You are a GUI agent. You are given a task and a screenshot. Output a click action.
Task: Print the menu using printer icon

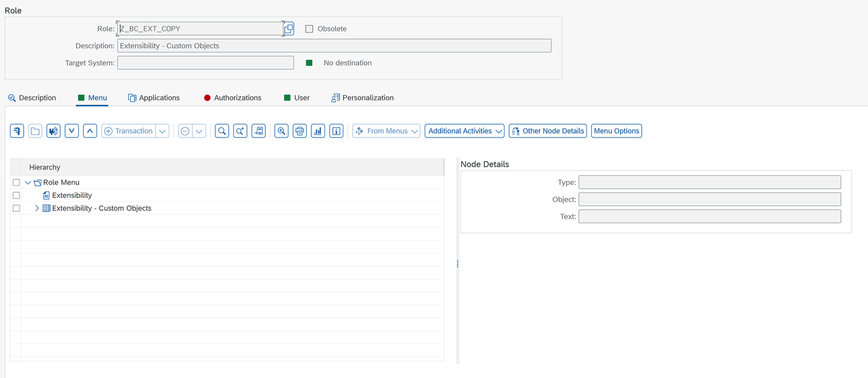tap(300, 131)
